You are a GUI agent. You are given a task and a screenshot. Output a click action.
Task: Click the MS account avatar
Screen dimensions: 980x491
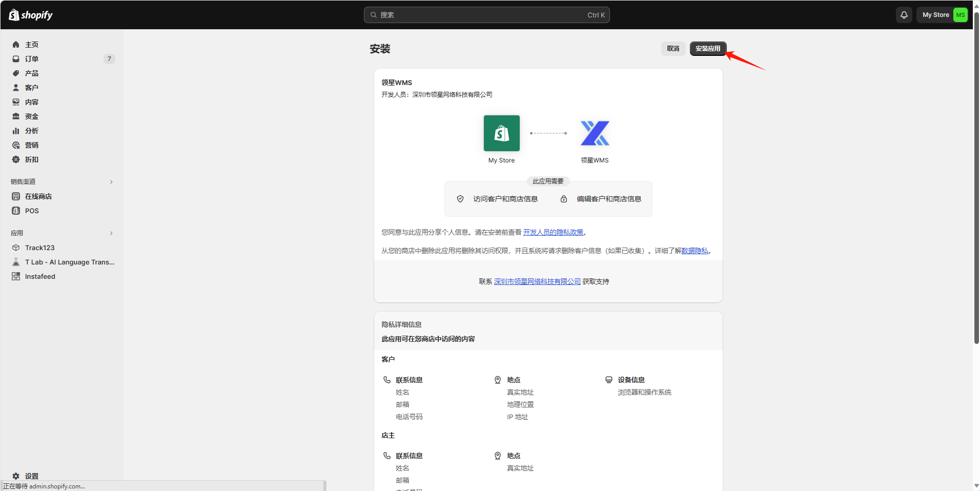tap(960, 15)
